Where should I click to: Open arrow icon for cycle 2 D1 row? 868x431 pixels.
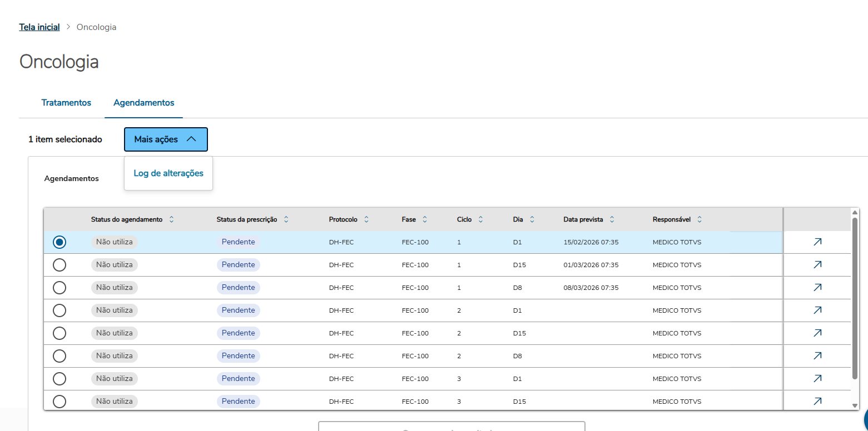817,310
